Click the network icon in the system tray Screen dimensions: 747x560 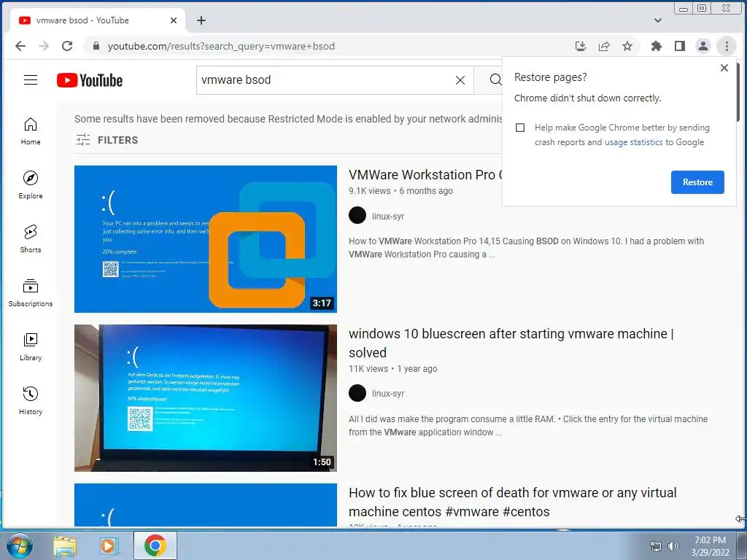(656, 546)
